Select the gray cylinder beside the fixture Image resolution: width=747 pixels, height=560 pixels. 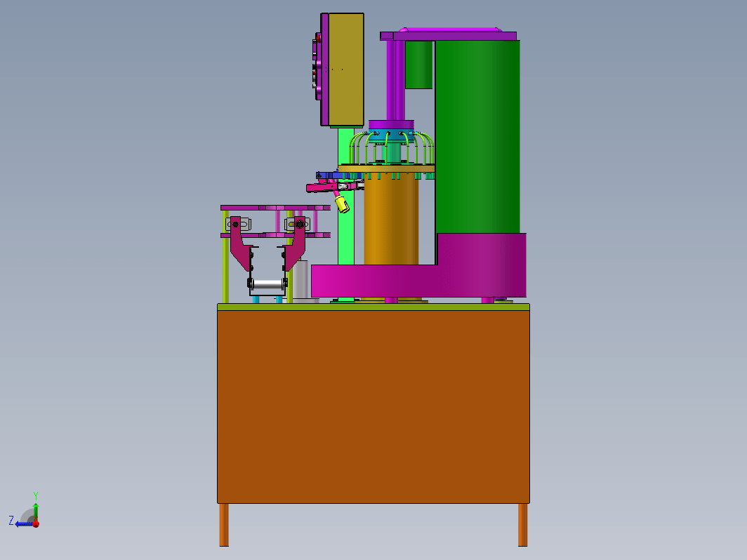coord(300,280)
